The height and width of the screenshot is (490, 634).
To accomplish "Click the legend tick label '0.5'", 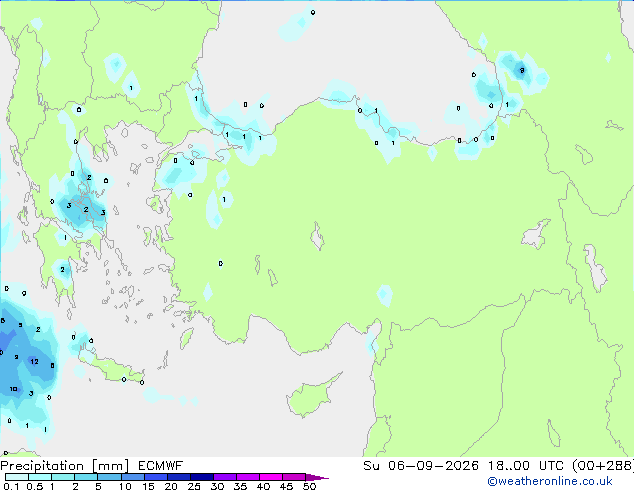I will tap(35, 486).
